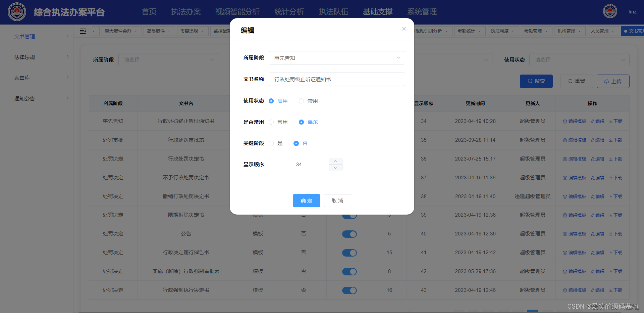Click 下载 in the 公告 row
The image size is (644, 313).
[615, 234]
